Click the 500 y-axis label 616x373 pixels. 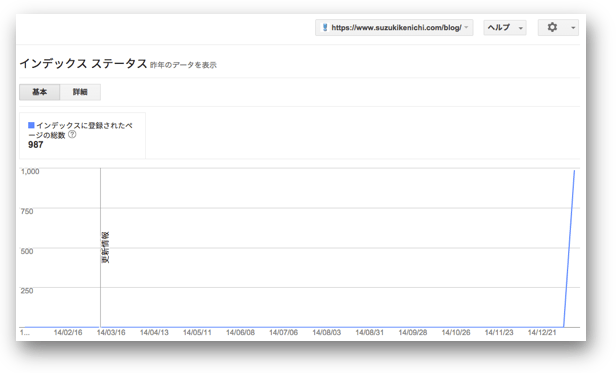point(27,251)
